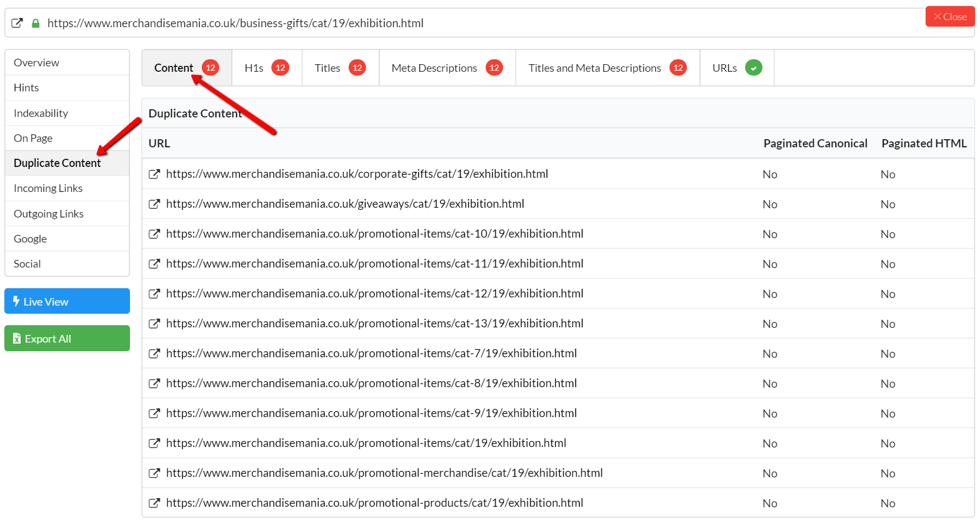The image size is (980, 522).
Task: Click the blue Live View button
Action: (x=67, y=301)
